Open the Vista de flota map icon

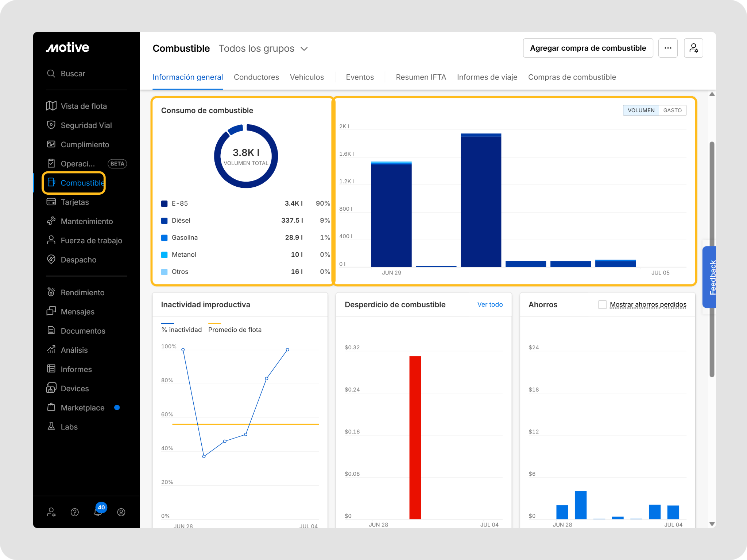(x=51, y=106)
